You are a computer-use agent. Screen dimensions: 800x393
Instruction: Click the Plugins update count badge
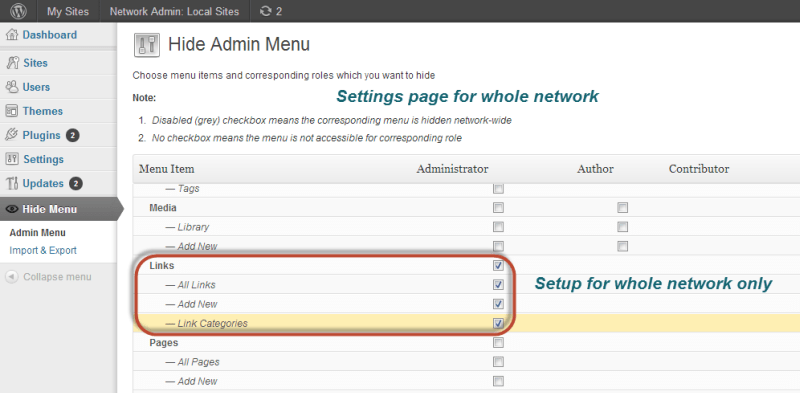(x=72, y=135)
